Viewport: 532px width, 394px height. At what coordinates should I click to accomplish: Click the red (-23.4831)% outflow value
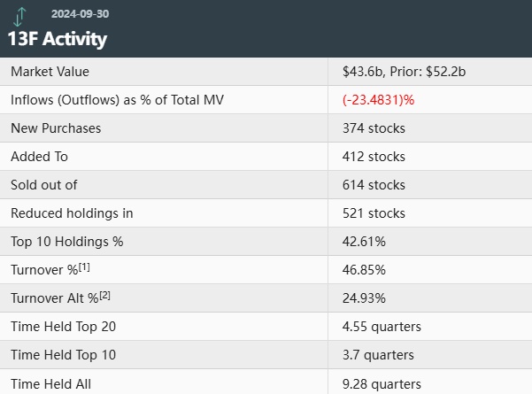point(378,100)
